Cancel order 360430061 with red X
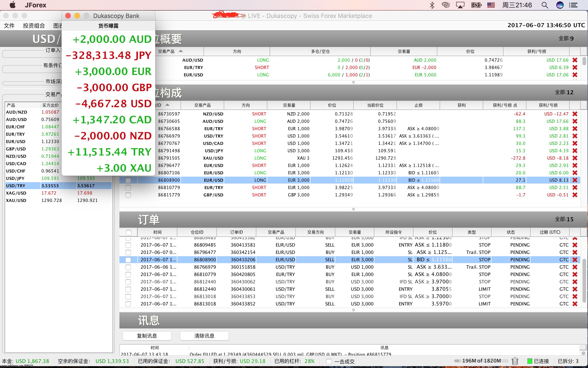This screenshot has width=588, height=368. pyautogui.click(x=575, y=289)
